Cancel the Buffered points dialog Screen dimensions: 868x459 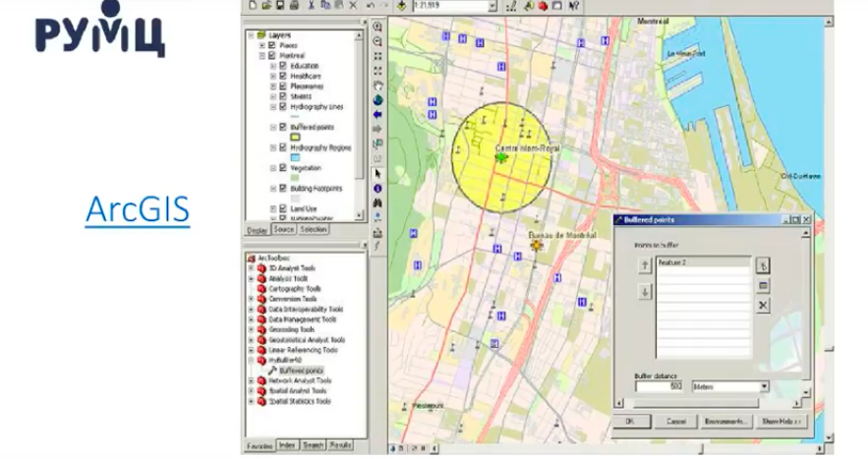click(x=676, y=422)
